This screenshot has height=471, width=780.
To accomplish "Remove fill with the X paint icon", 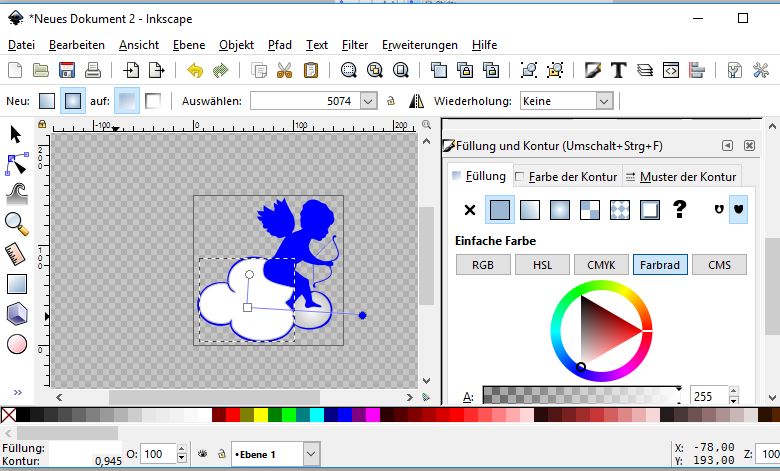I will click(470, 209).
